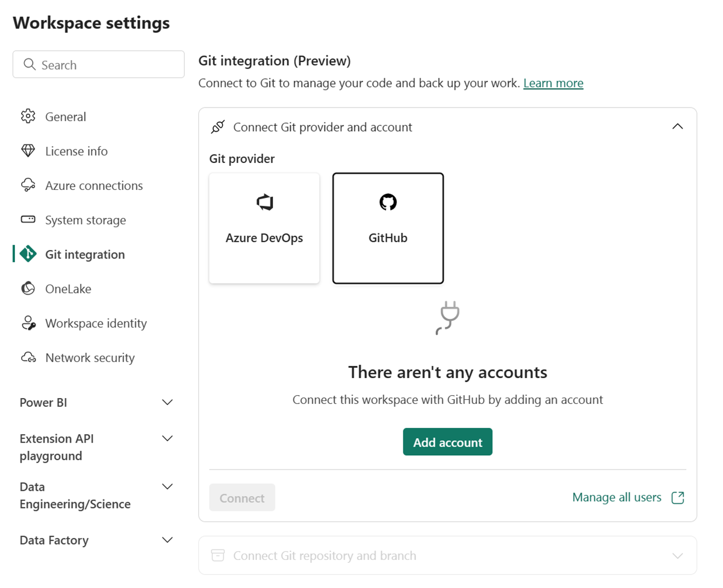Select Azure DevOps as Git provider
723x588 pixels.
(x=264, y=228)
